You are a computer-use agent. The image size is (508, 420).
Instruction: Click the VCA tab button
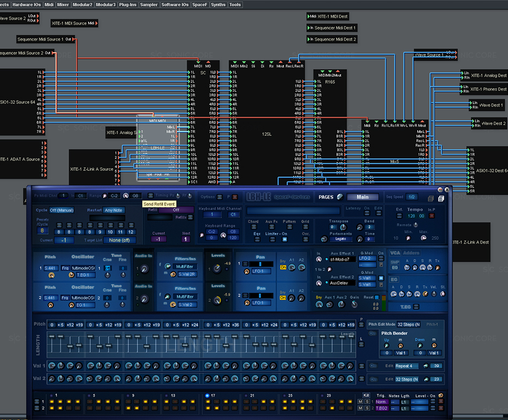[x=395, y=253]
